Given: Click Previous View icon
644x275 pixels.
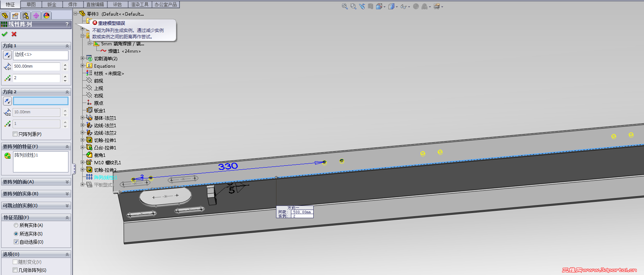Looking at the screenshot, I should 362,6.
